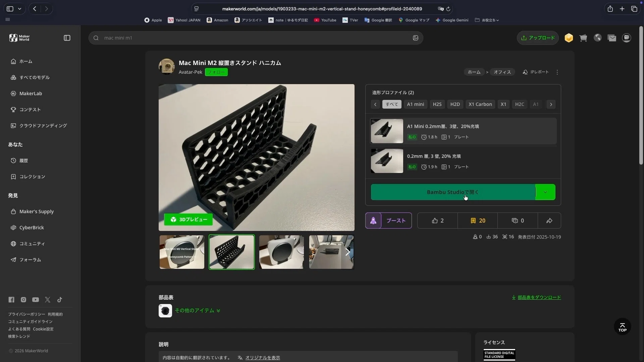Image resolution: width=644 pixels, height=362 pixels.
Task: Open the yellow hexagon points icon
Action: click(x=569, y=38)
